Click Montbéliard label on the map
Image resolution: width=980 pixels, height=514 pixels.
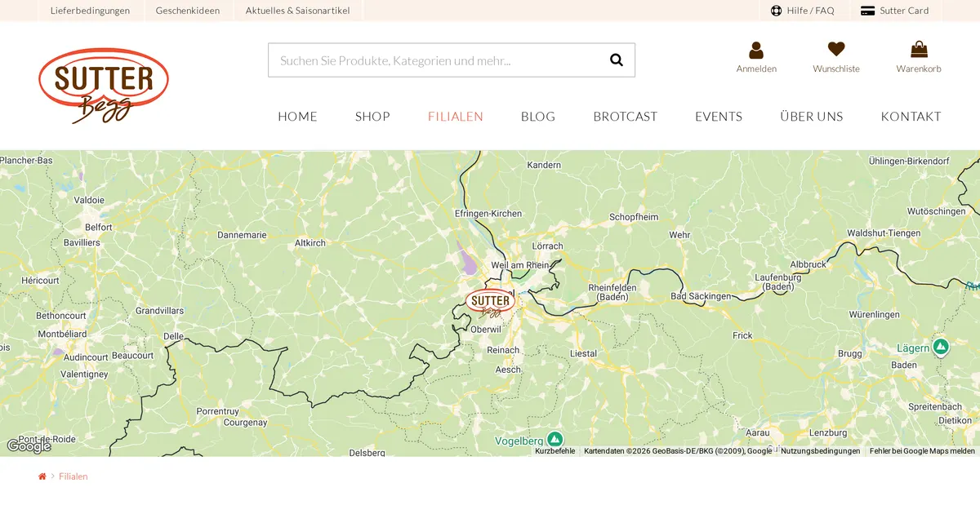click(x=62, y=335)
